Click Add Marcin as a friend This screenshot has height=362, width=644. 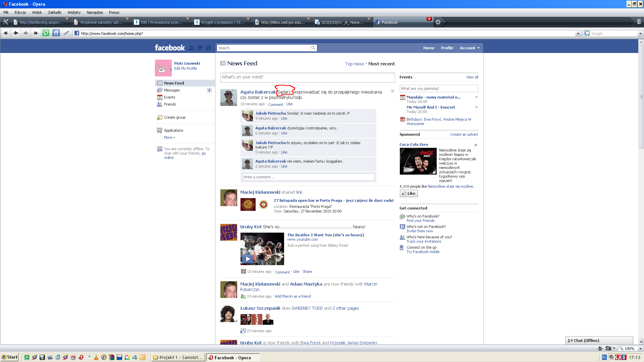292,296
